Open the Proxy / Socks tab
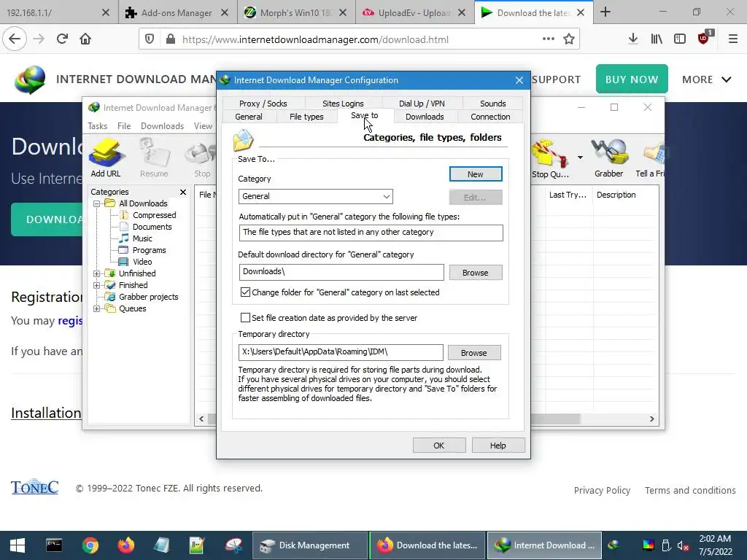The height and width of the screenshot is (560, 747). pyautogui.click(x=263, y=104)
